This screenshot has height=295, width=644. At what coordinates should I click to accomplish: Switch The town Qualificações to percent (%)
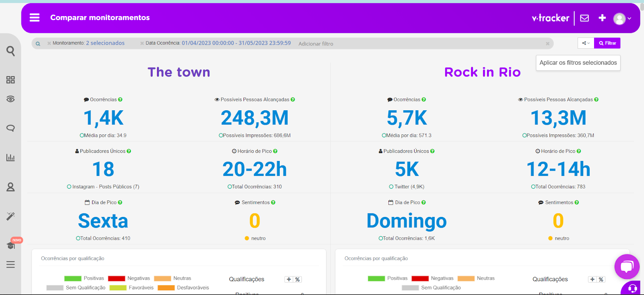click(x=297, y=279)
